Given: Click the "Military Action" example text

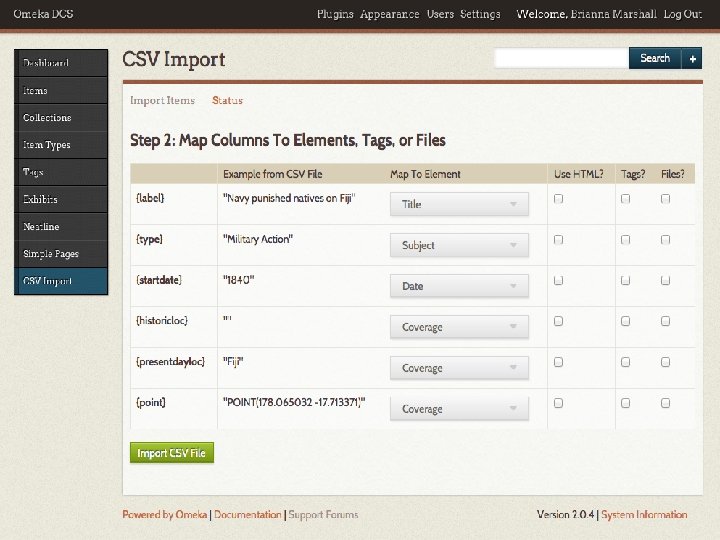Looking at the screenshot, I should [x=258, y=239].
